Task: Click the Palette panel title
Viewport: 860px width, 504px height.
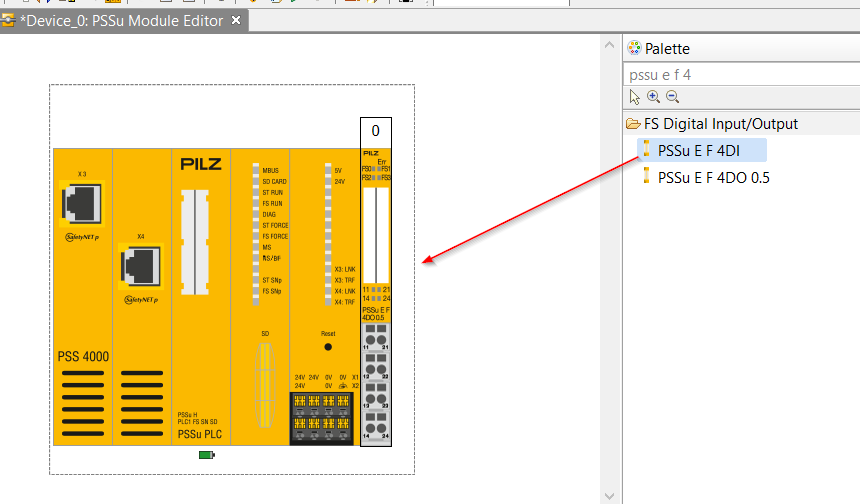Action: (667, 49)
